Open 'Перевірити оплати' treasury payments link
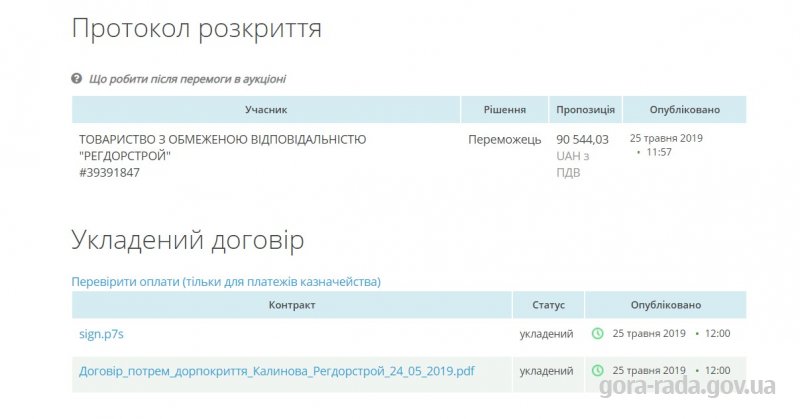This screenshot has width=800, height=419. 226,282
